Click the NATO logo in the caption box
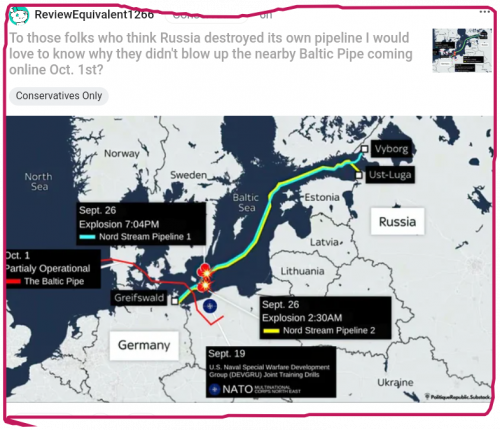This screenshot has height=430, width=500. (255, 389)
